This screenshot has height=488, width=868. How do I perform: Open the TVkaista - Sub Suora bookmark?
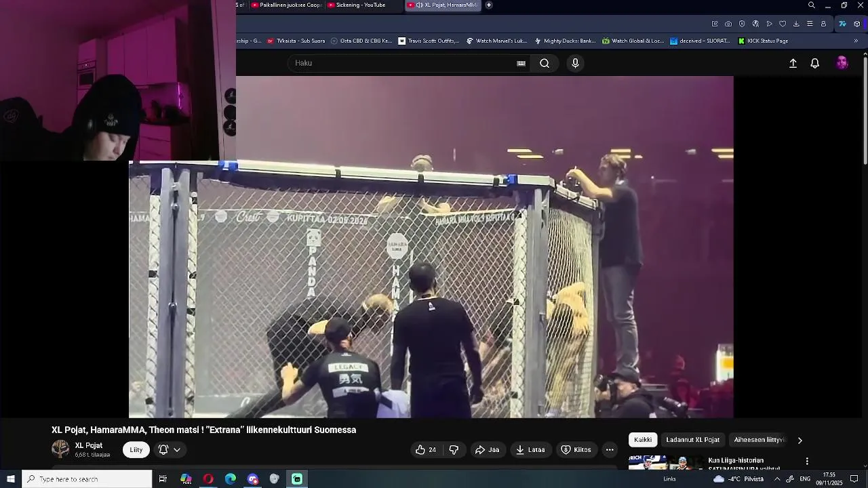(296, 41)
